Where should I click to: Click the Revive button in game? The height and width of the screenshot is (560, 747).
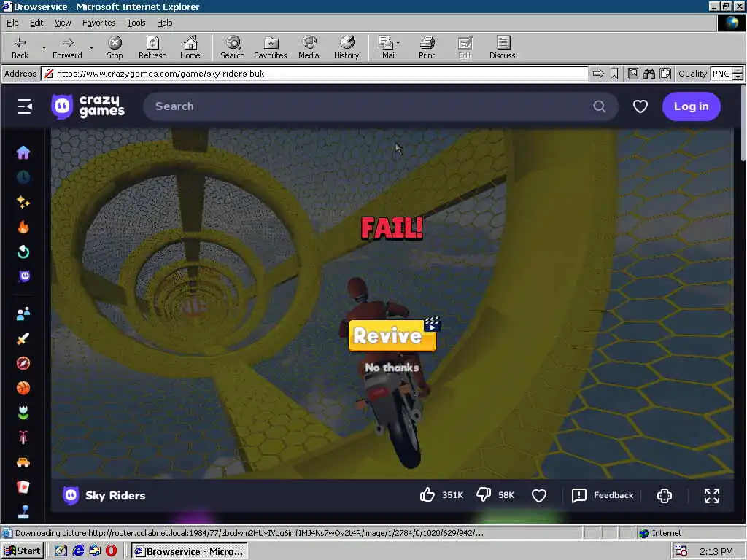(x=392, y=335)
